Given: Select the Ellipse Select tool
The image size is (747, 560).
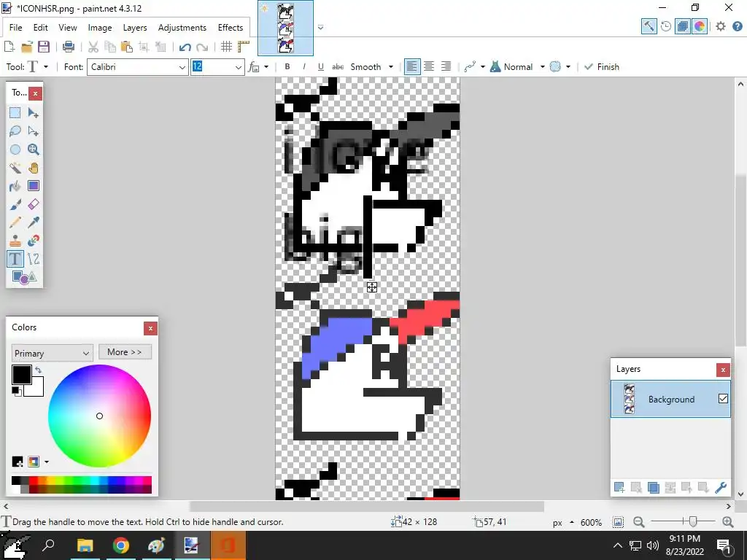Looking at the screenshot, I should pyautogui.click(x=15, y=149).
